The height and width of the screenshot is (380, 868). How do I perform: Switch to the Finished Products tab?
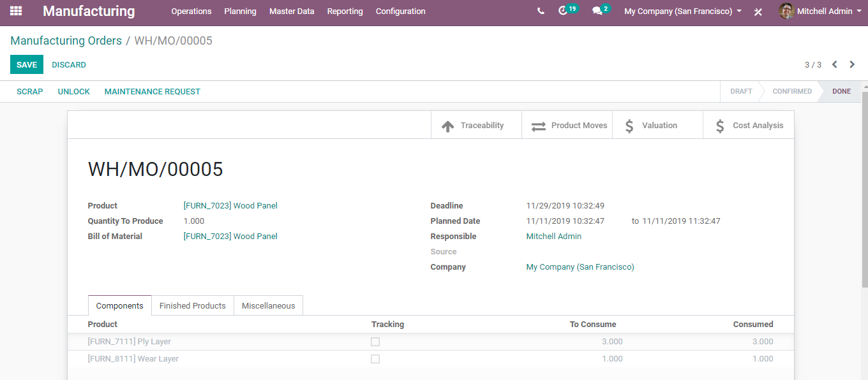(193, 305)
